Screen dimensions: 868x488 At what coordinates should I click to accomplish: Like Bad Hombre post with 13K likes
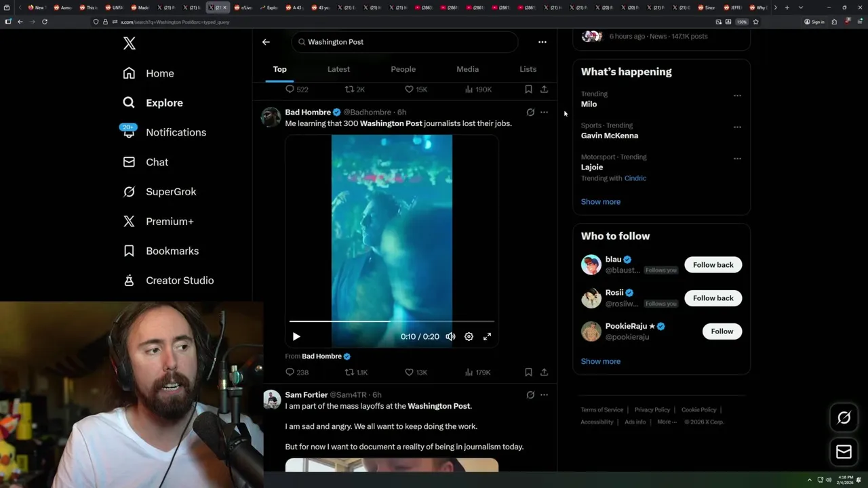pos(415,372)
